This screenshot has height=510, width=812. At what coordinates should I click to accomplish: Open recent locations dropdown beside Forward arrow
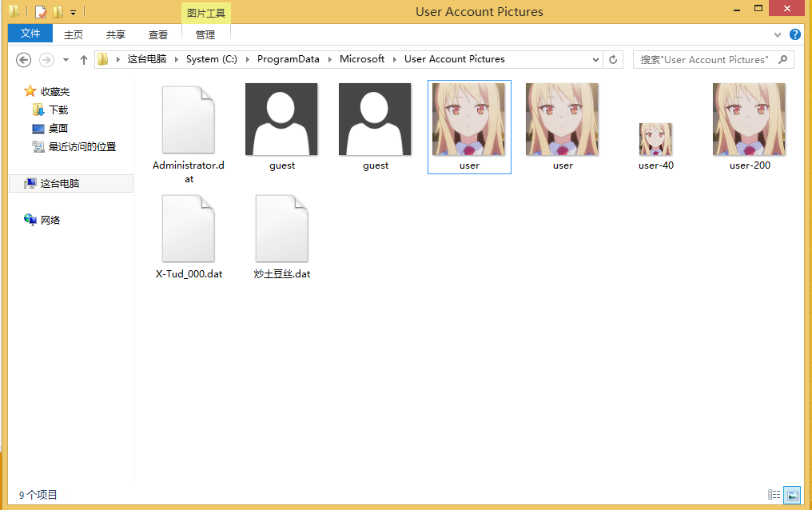tap(66, 60)
